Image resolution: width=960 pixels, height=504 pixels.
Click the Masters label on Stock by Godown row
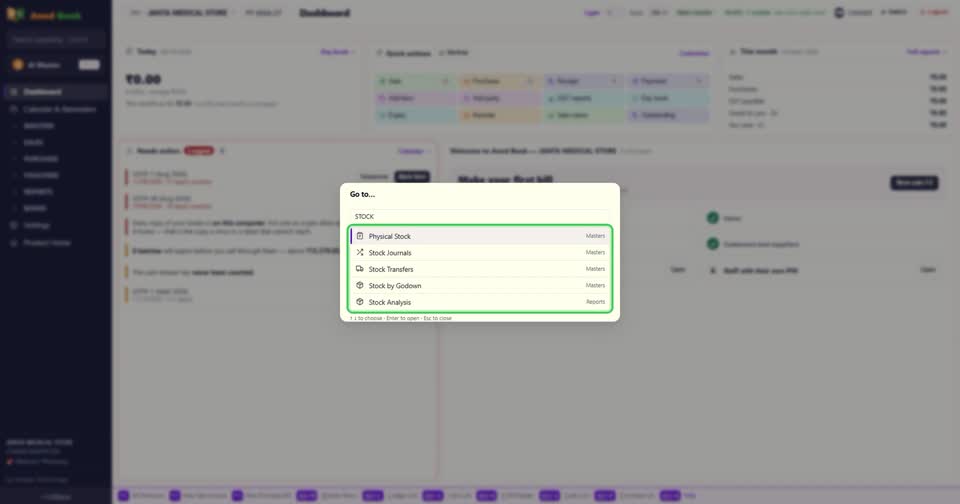pyautogui.click(x=595, y=285)
